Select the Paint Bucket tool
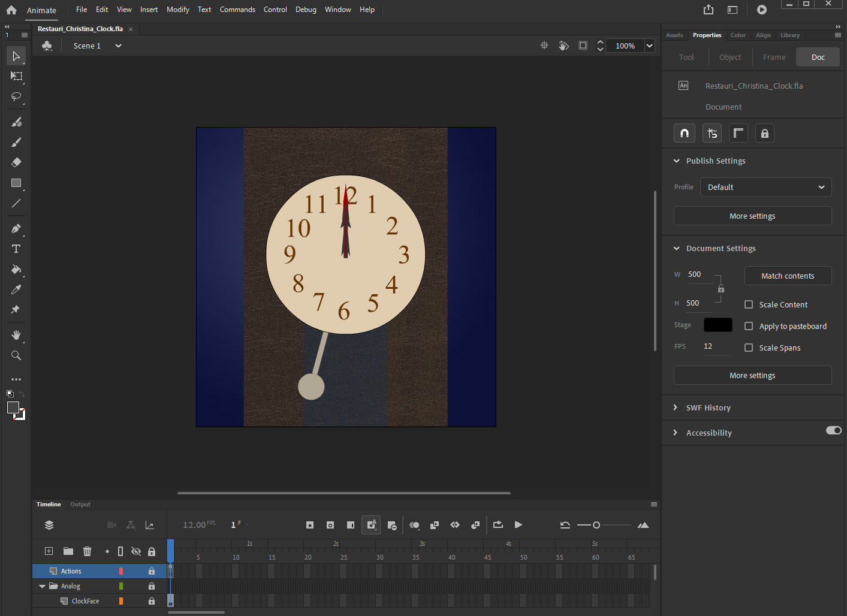 click(16, 270)
